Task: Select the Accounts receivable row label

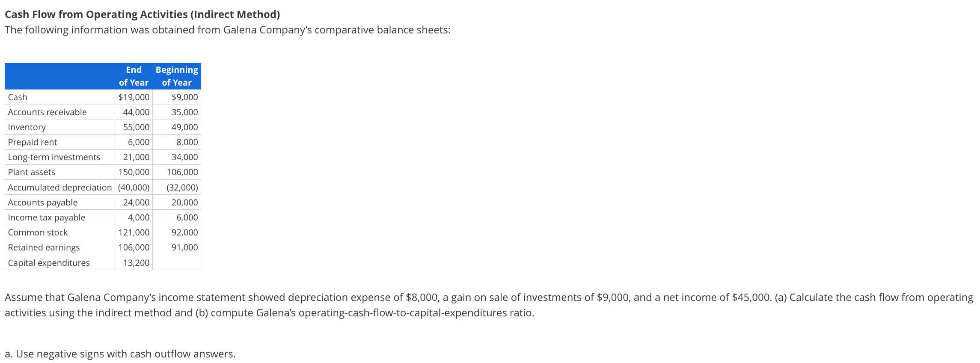Action: (x=47, y=112)
